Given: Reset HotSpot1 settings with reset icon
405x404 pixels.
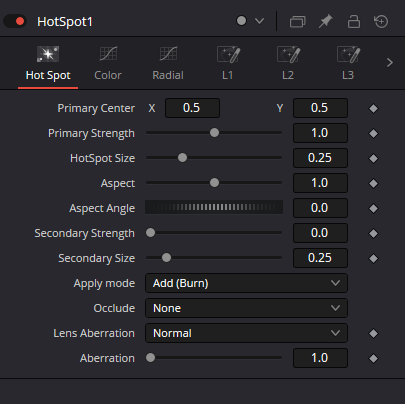Looking at the screenshot, I should [x=381, y=22].
